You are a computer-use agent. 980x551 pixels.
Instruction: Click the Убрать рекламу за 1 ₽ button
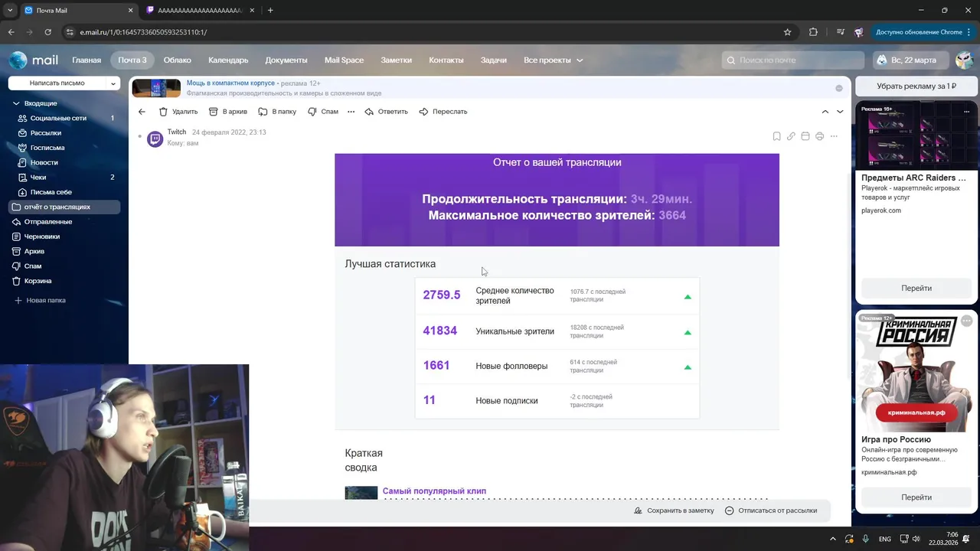[x=916, y=86]
